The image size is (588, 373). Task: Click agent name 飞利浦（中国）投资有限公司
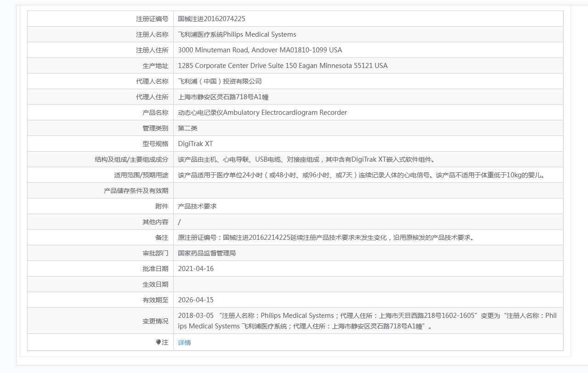coord(220,81)
